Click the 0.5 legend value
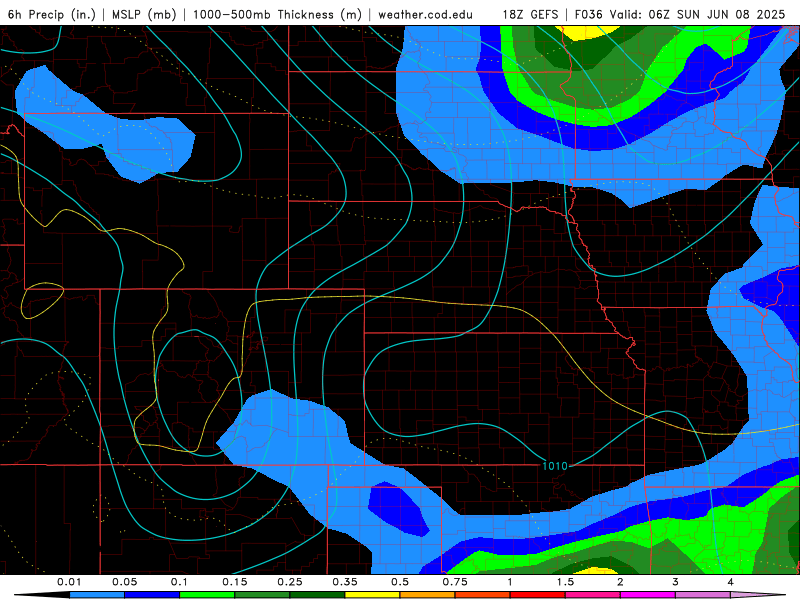The height and width of the screenshot is (600, 800). coord(400,582)
